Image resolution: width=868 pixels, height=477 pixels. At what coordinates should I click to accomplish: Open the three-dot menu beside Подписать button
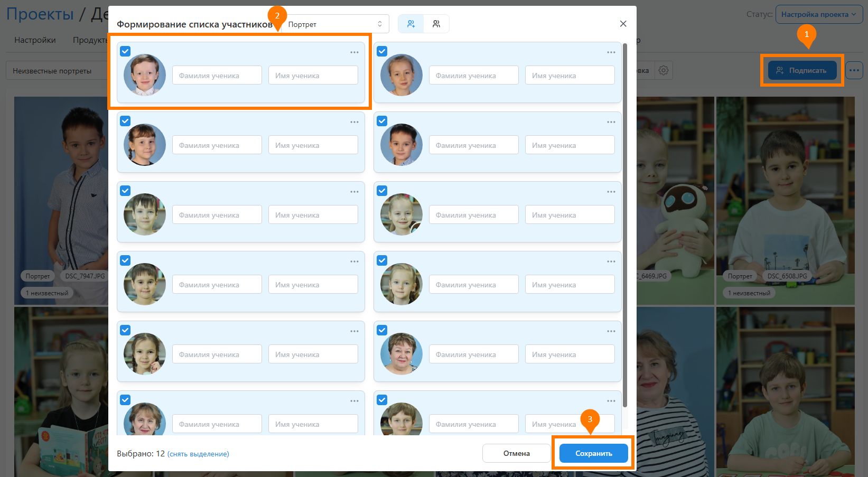854,70
